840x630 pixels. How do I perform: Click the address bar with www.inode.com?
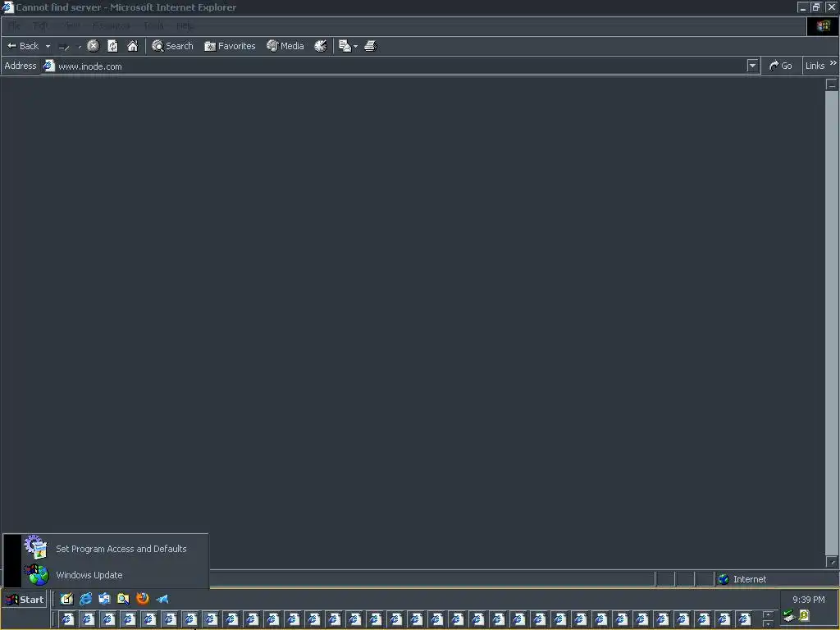click(394, 66)
